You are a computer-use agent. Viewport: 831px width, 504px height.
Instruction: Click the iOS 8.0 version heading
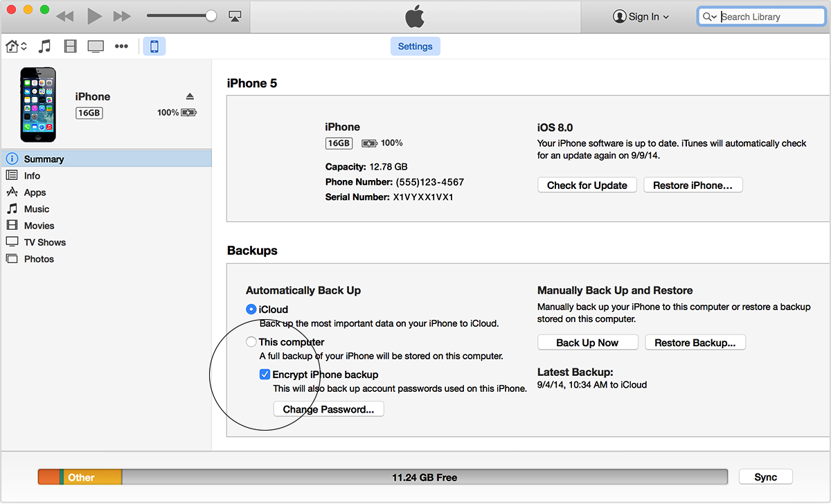pyautogui.click(x=555, y=127)
